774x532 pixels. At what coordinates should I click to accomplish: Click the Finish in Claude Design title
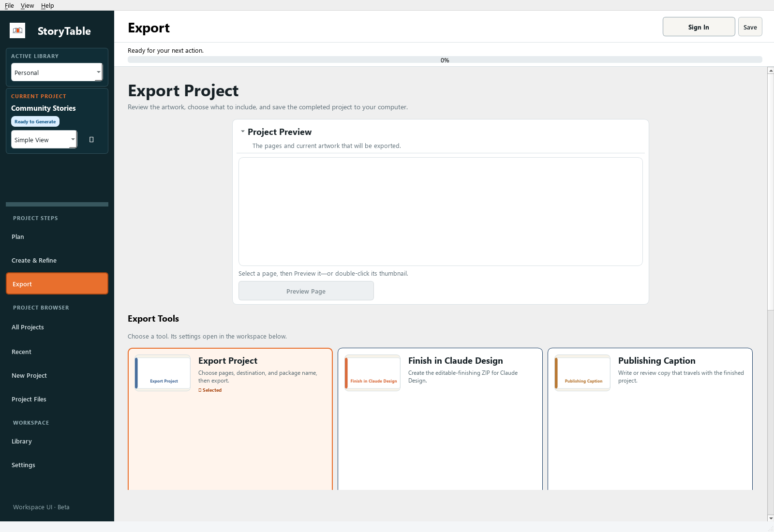click(456, 361)
